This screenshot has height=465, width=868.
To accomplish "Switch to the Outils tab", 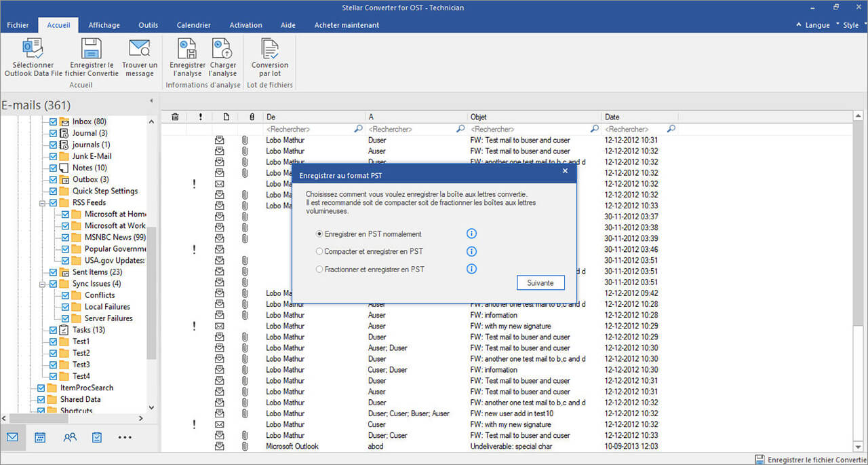I will (148, 25).
